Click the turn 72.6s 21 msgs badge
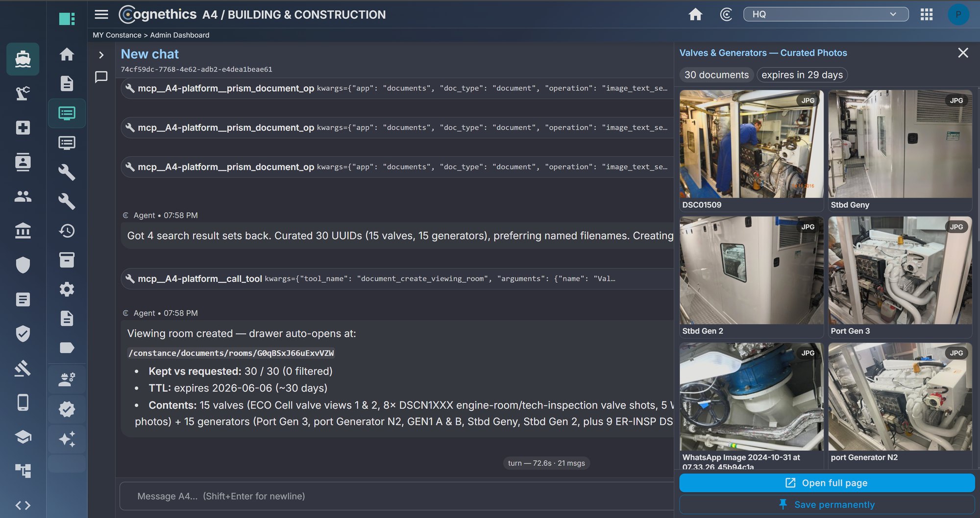 point(546,463)
